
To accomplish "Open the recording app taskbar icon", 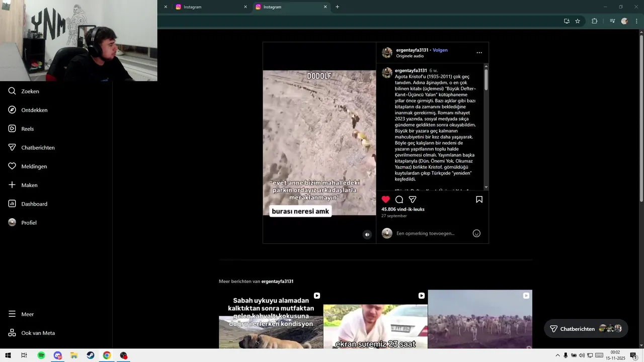I will point(123,355).
